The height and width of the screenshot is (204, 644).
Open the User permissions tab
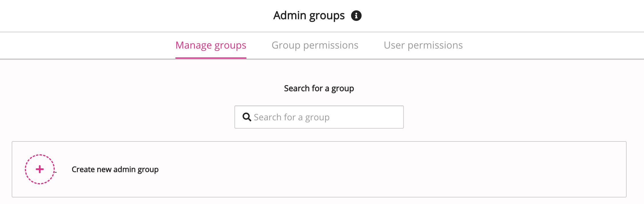coord(423,45)
